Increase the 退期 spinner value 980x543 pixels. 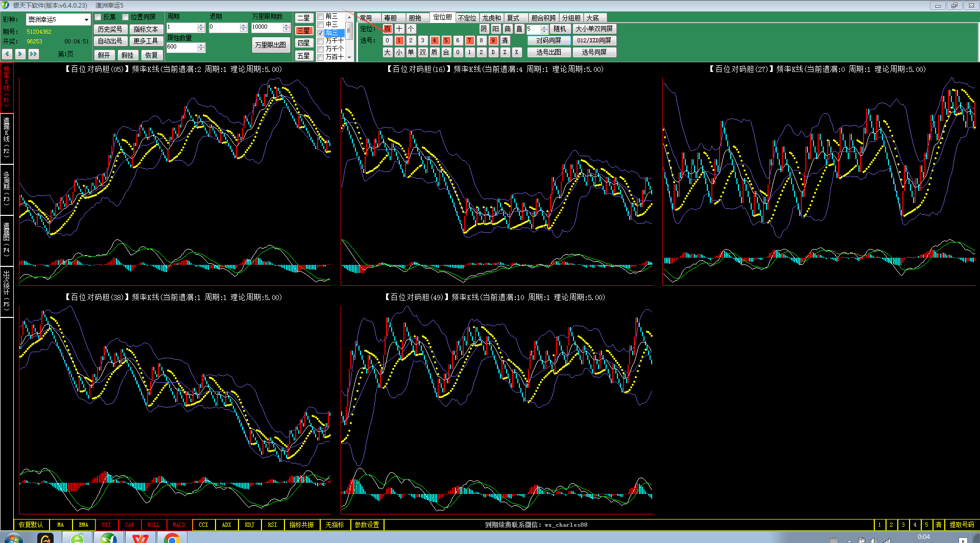[x=244, y=25]
